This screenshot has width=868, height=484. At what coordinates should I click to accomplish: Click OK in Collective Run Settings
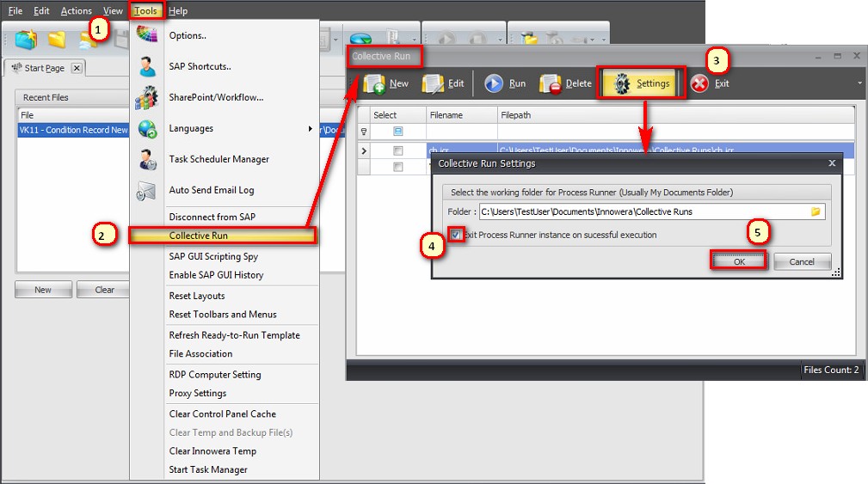point(739,261)
